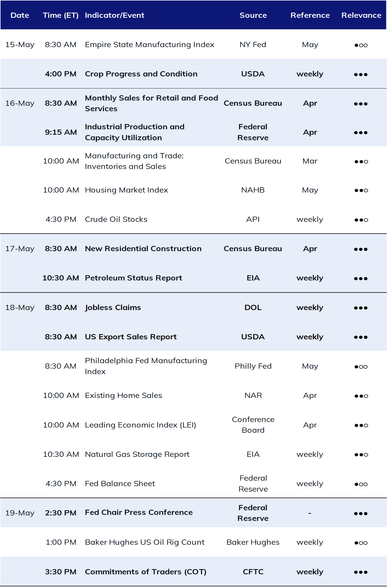Screen dimensions: 387x588
Task: Click relevance dots for Petroleum Status Report
Action: [361, 279]
